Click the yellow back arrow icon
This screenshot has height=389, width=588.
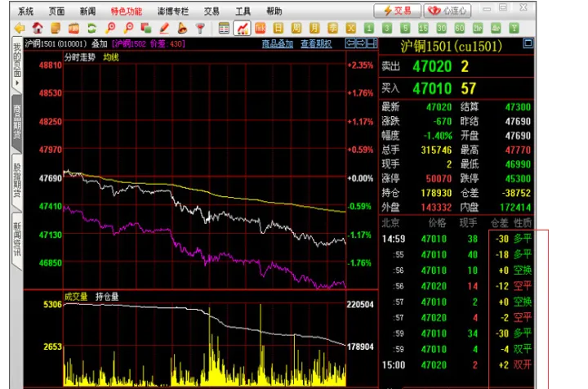19,28
